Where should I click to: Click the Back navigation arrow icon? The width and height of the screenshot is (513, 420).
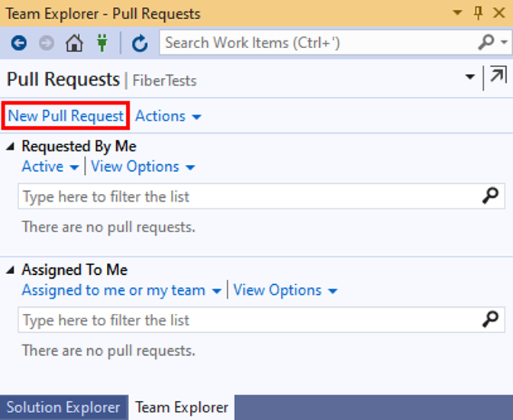click(18, 44)
